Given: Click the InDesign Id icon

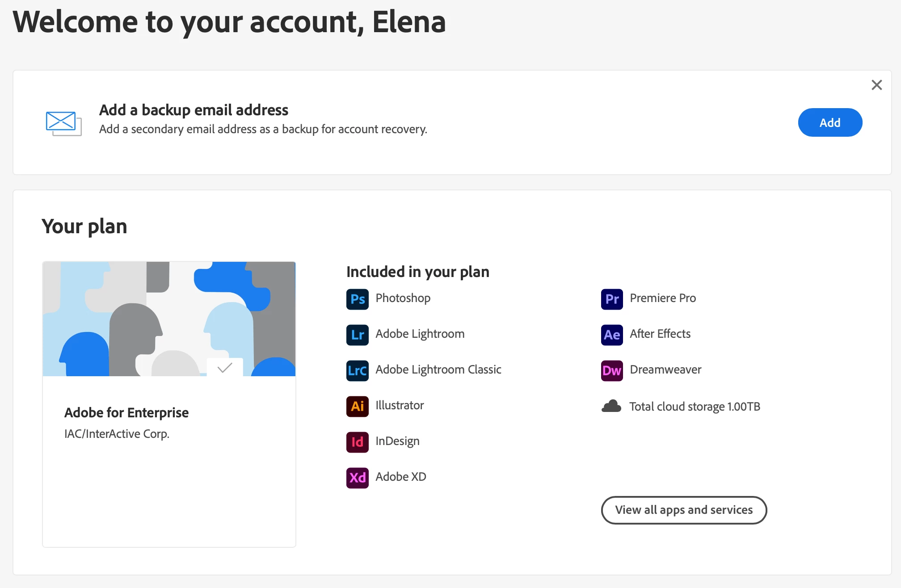Looking at the screenshot, I should [358, 442].
